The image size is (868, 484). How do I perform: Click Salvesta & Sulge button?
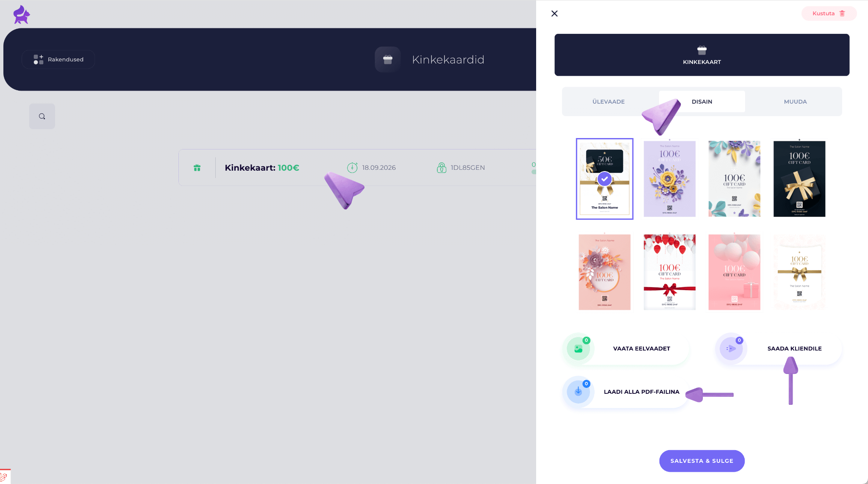[x=702, y=461]
